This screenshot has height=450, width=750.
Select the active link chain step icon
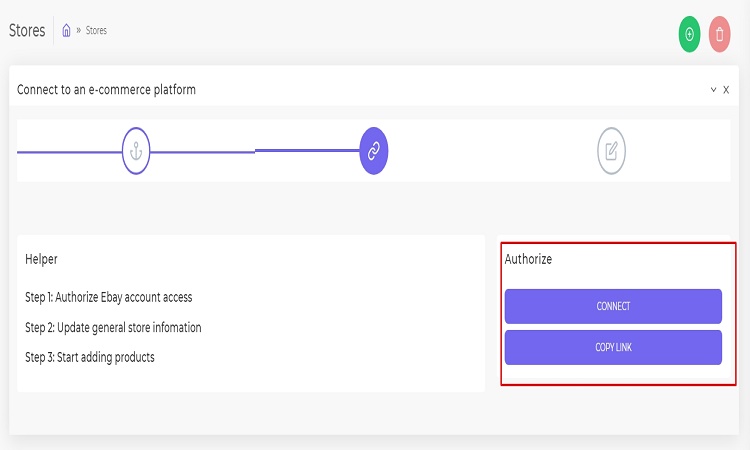click(x=374, y=151)
